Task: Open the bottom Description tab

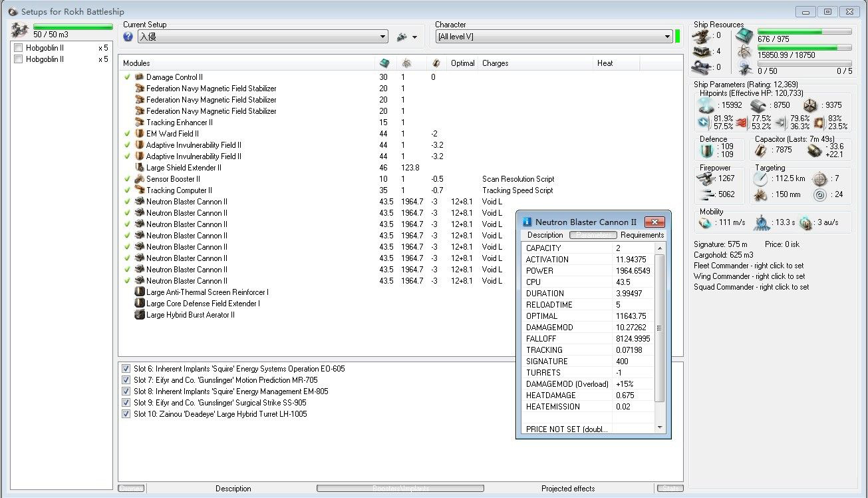Action: 233,489
